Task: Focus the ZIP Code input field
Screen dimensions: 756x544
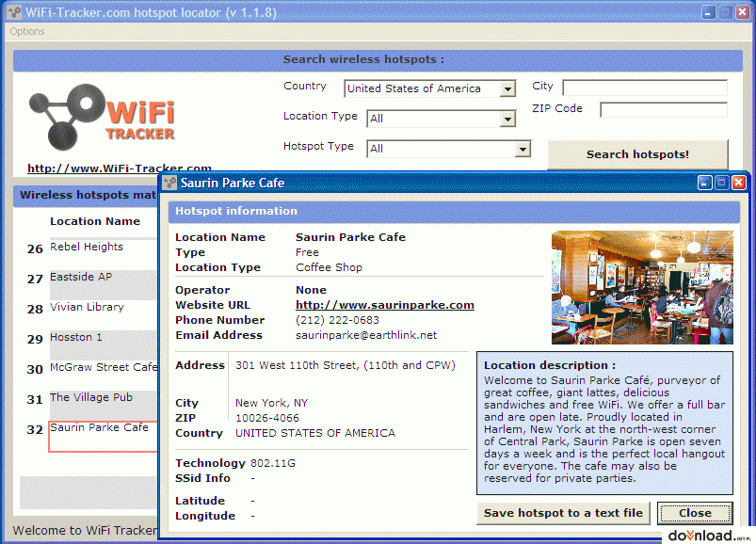Action: coord(664,110)
